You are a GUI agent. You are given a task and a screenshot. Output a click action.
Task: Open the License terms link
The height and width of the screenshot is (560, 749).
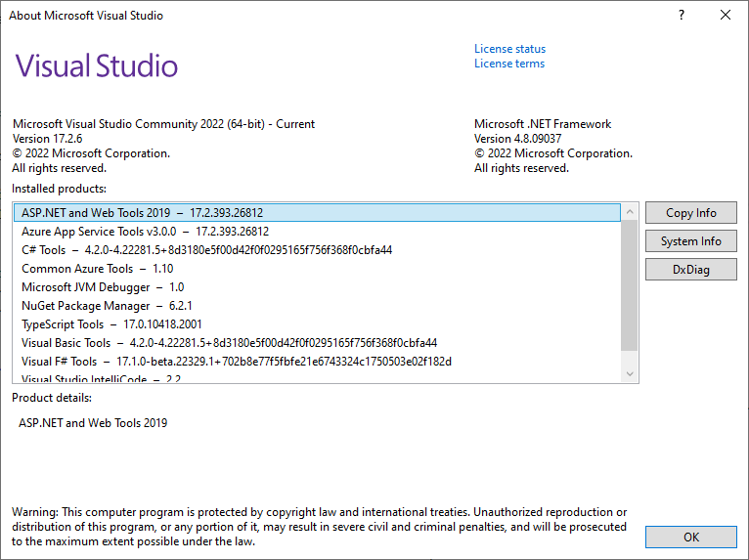509,64
